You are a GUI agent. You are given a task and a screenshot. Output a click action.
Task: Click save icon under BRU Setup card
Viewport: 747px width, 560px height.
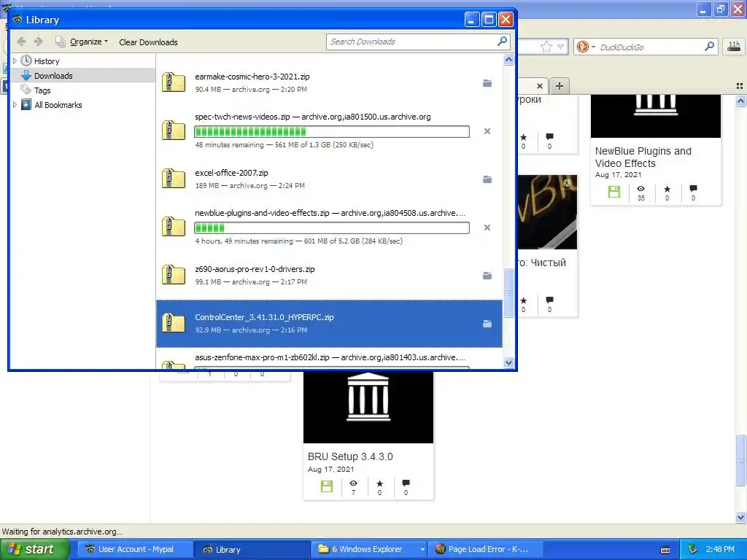(327, 486)
